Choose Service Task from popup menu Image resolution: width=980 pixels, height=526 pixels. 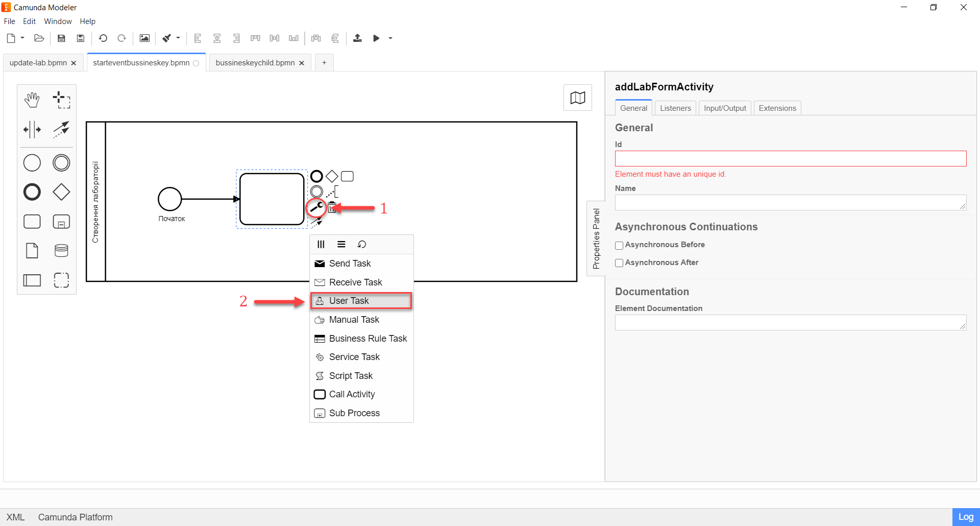click(x=361, y=357)
